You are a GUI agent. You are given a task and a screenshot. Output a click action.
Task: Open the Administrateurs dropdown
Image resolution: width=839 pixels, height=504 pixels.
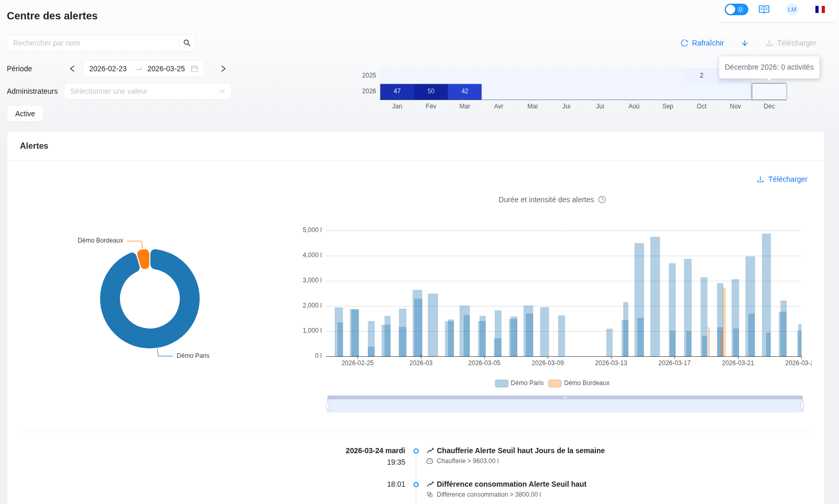coord(147,91)
